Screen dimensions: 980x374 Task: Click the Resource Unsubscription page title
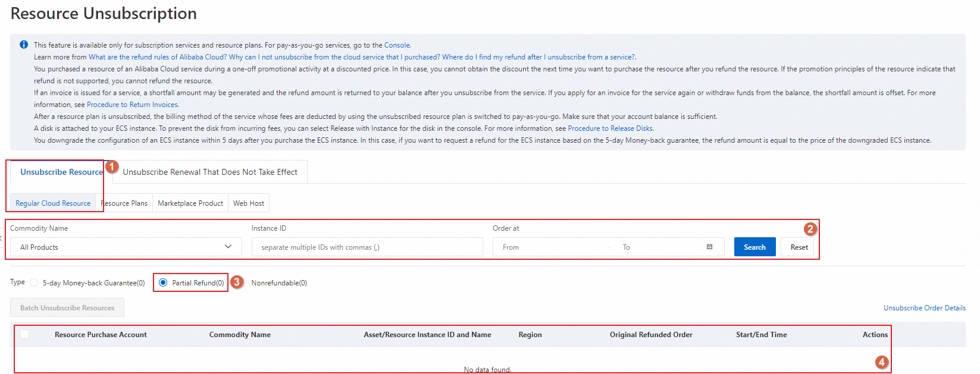[104, 13]
